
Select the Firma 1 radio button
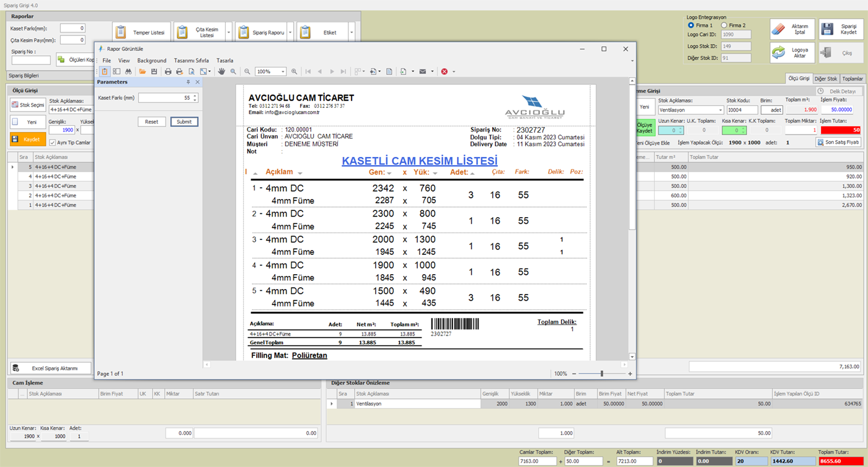691,25
